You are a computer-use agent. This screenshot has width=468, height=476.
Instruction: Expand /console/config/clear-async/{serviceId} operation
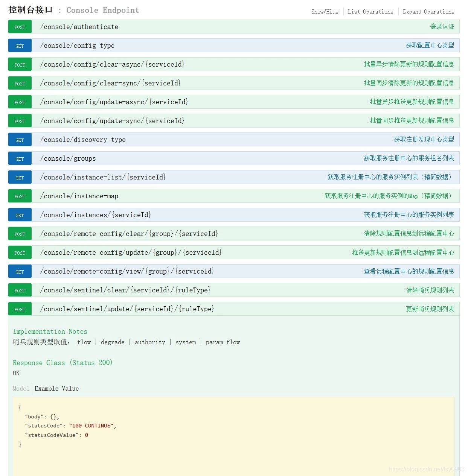[x=112, y=64]
